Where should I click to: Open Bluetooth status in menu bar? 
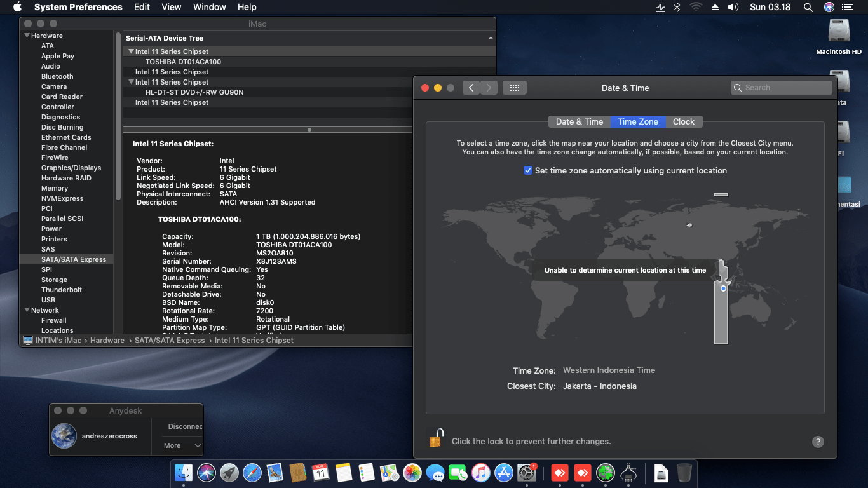tap(677, 7)
